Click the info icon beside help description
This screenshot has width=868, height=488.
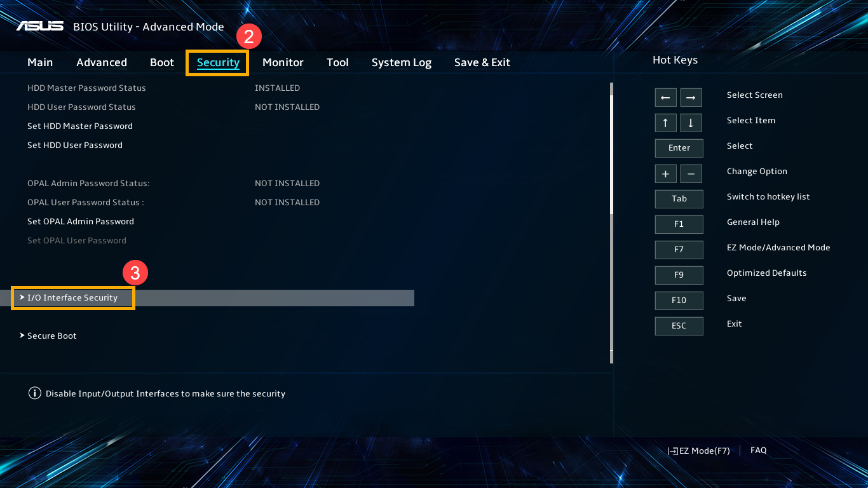(x=35, y=393)
